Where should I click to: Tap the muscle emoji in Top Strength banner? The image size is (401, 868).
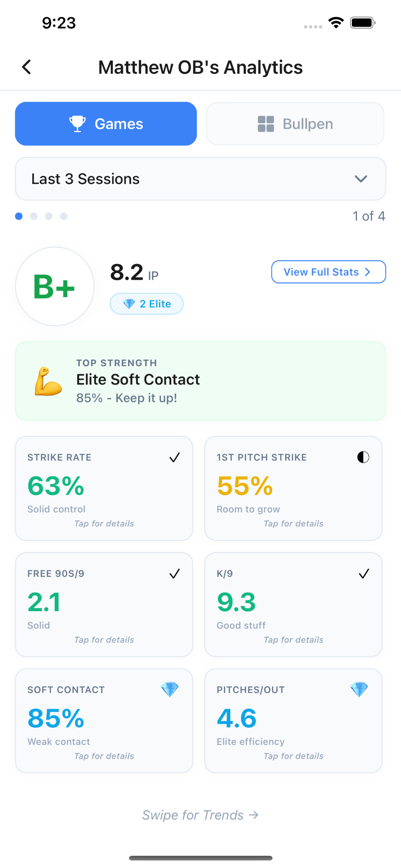tap(48, 381)
